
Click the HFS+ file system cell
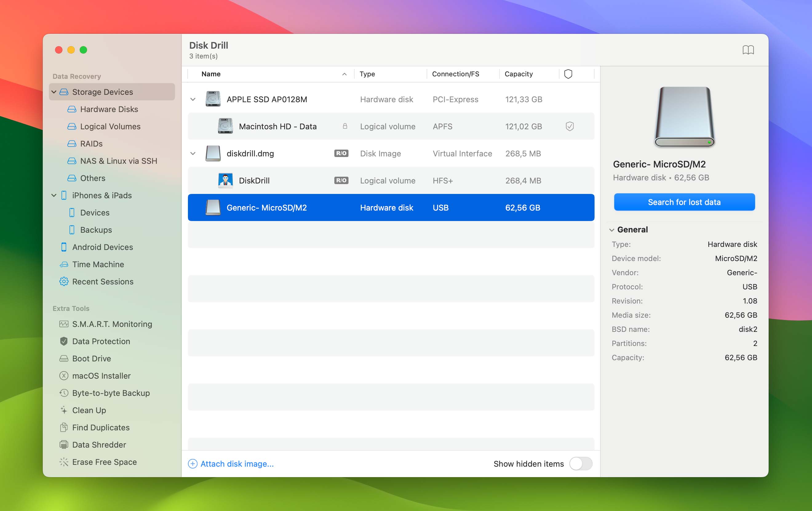point(443,180)
